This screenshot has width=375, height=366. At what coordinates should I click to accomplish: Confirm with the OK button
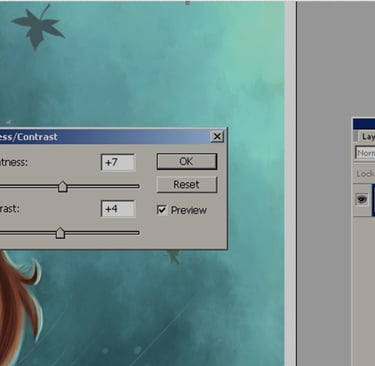pos(187,162)
